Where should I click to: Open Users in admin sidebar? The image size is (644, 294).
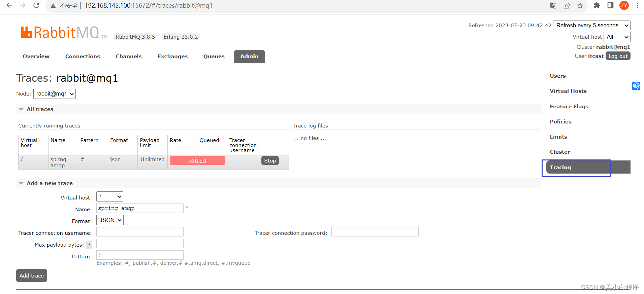click(558, 76)
